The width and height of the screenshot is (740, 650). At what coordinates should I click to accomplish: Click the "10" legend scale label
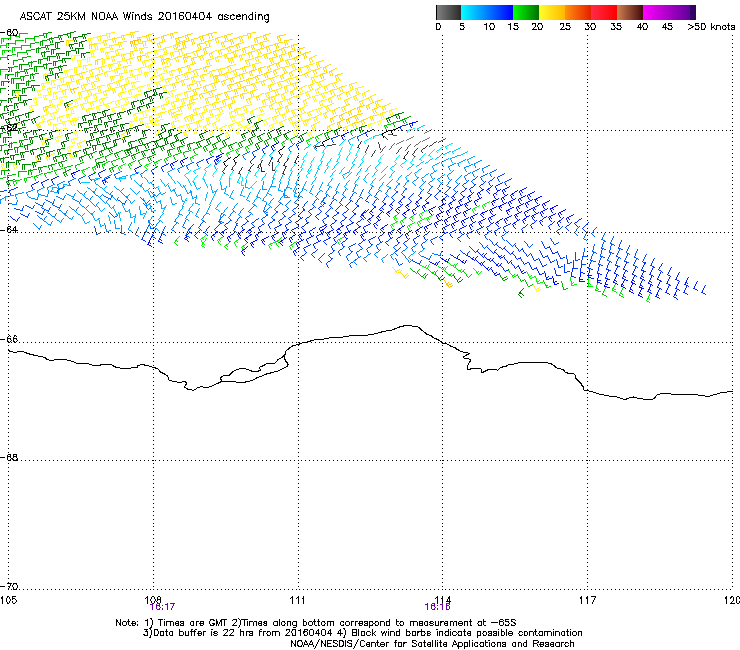click(x=489, y=27)
